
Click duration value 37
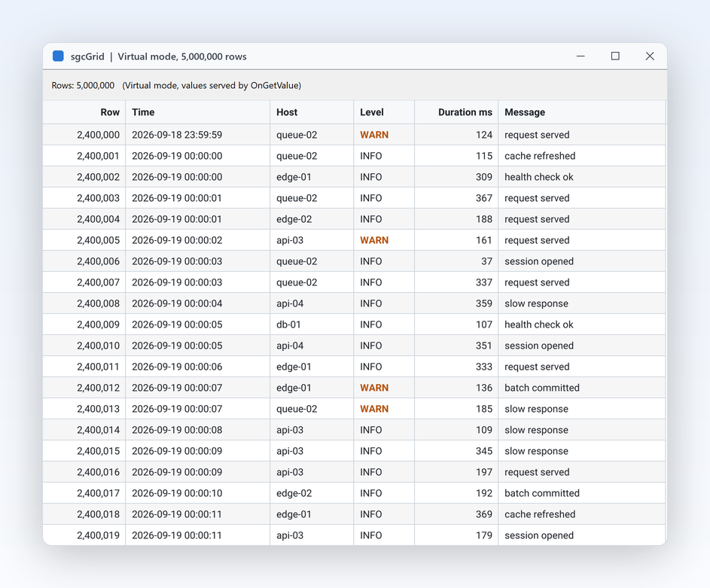coord(487,261)
